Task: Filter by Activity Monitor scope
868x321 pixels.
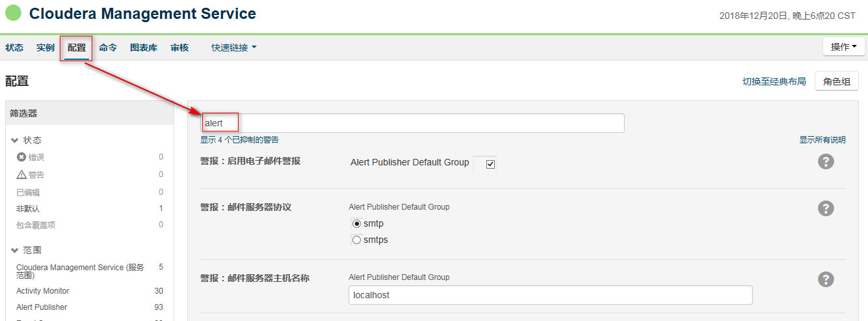Action: point(43,291)
